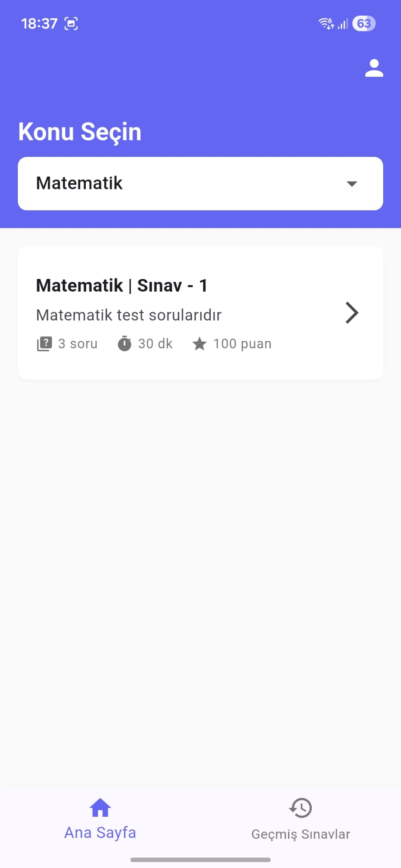
Task: Tap the screen capture status icon
Action: [x=71, y=24]
